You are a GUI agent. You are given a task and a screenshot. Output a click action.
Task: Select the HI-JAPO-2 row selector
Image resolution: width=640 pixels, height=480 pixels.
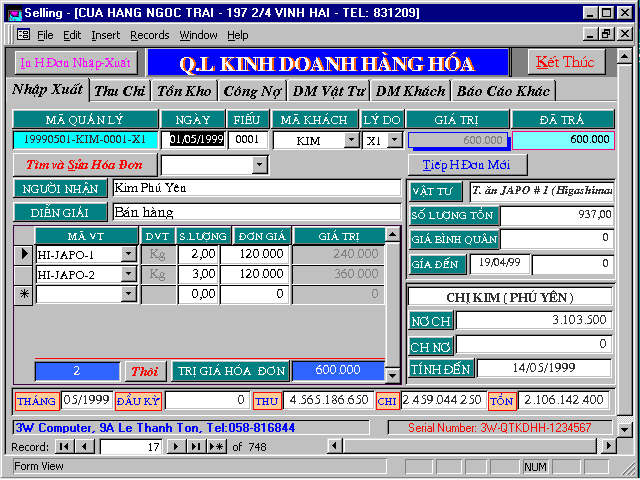pyautogui.click(x=24, y=274)
